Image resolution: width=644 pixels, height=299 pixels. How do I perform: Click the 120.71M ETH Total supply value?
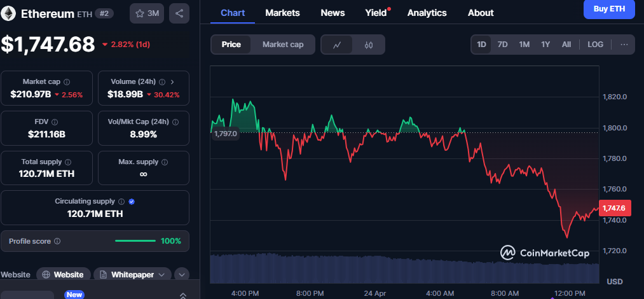pyautogui.click(x=46, y=174)
